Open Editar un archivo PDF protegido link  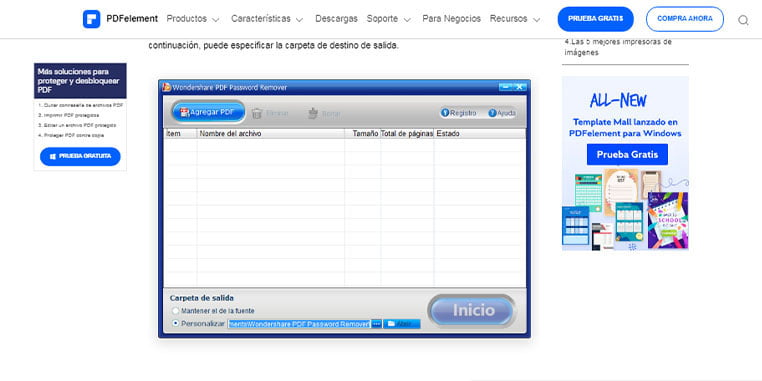[x=77, y=125]
